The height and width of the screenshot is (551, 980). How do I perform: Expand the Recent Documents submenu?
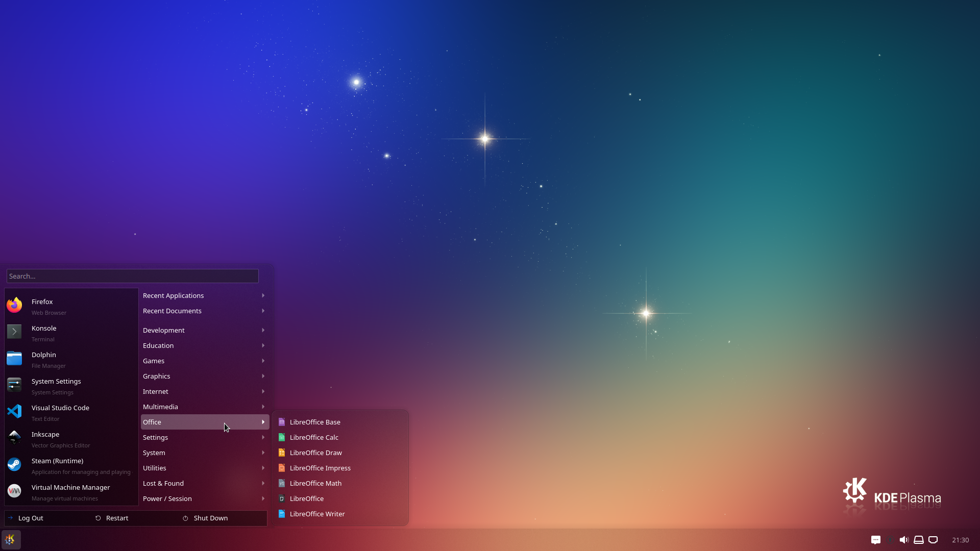[205, 311]
